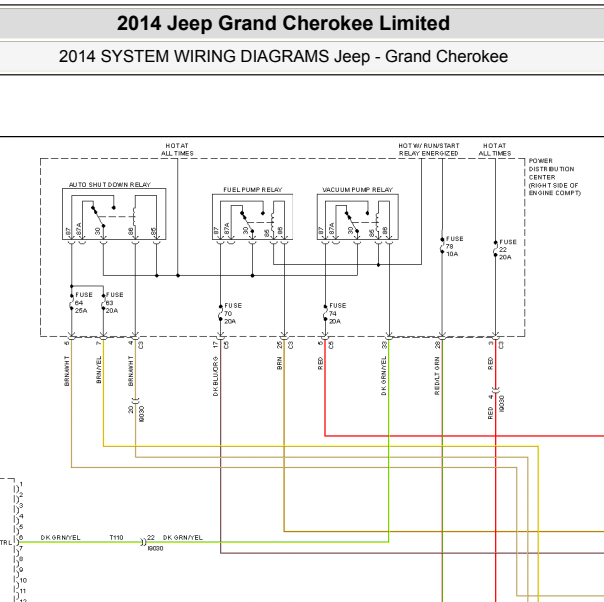Click the "2014 Jeep Grand Cherokee Limited" title
This screenshot has width=604, height=602.
283,23
